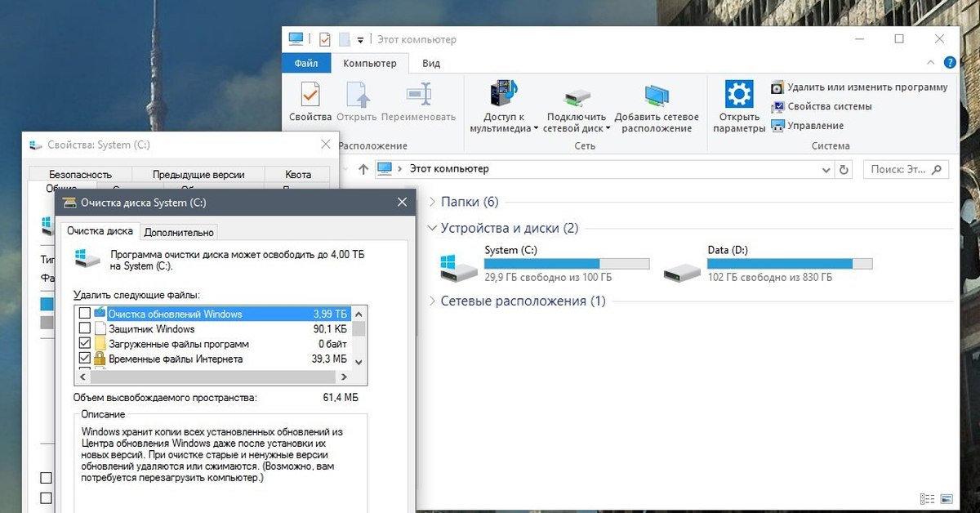Uncheck Загруженные файлы программ
The height and width of the screenshot is (513, 980).
tap(85, 343)
